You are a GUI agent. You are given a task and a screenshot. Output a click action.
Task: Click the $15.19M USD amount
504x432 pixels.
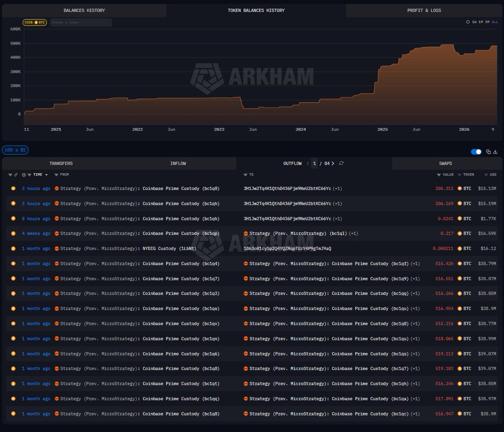[487, 204]
